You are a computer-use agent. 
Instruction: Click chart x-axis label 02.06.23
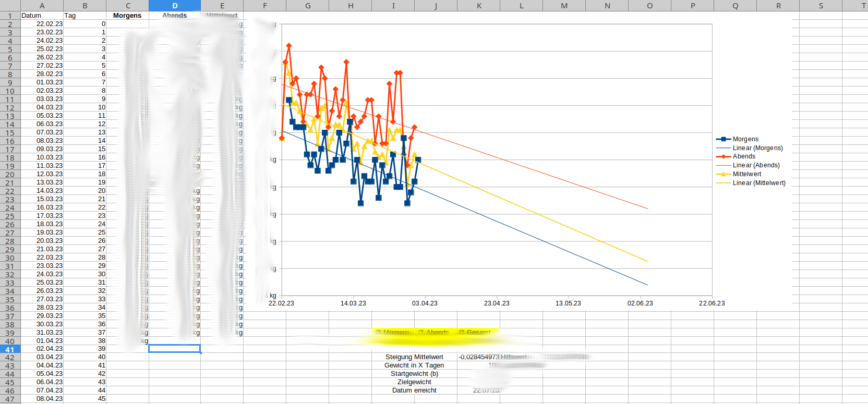(640, 303)
